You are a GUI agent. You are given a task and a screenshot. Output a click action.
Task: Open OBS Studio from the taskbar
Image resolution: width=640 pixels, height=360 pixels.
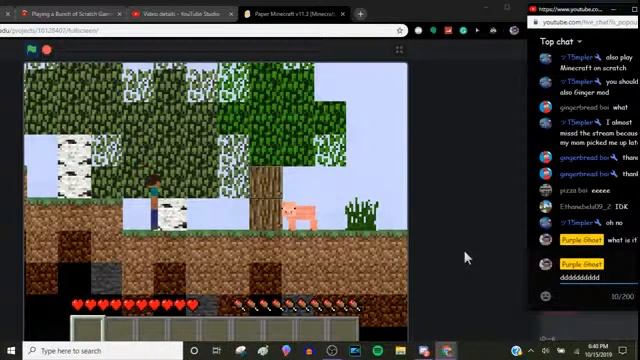332,351
